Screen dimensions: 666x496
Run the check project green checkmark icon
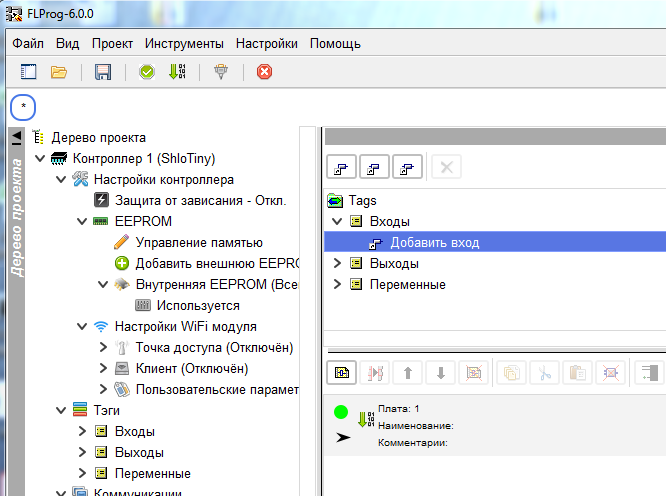147,72
